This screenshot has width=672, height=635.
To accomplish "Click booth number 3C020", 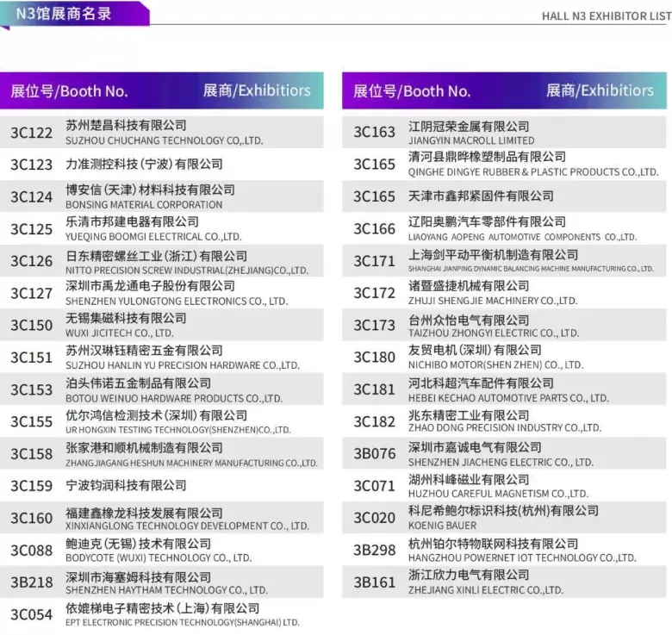I will coord(374,518).
